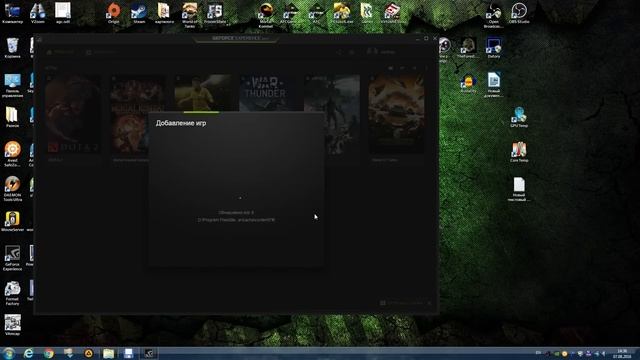Open the GeForce Experience desktop shortcut
This screenshot has width=640, height=360.
[12, 258]
